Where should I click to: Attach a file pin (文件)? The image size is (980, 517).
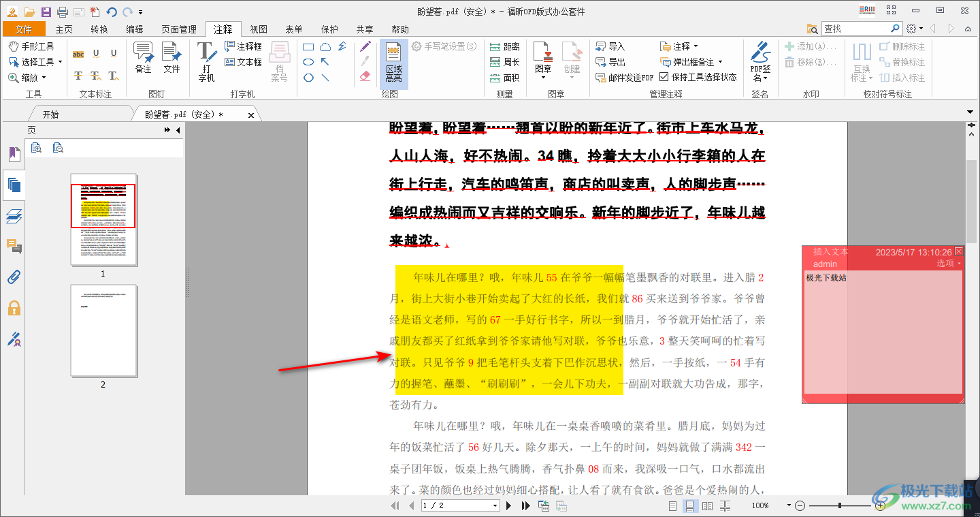172,57
